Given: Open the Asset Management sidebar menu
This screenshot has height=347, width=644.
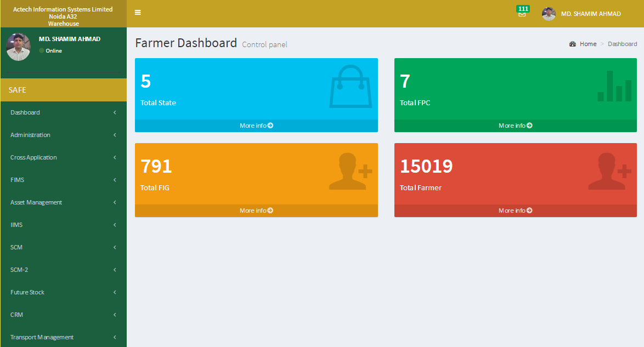Looking at the screenshot, I should [64, 202].
